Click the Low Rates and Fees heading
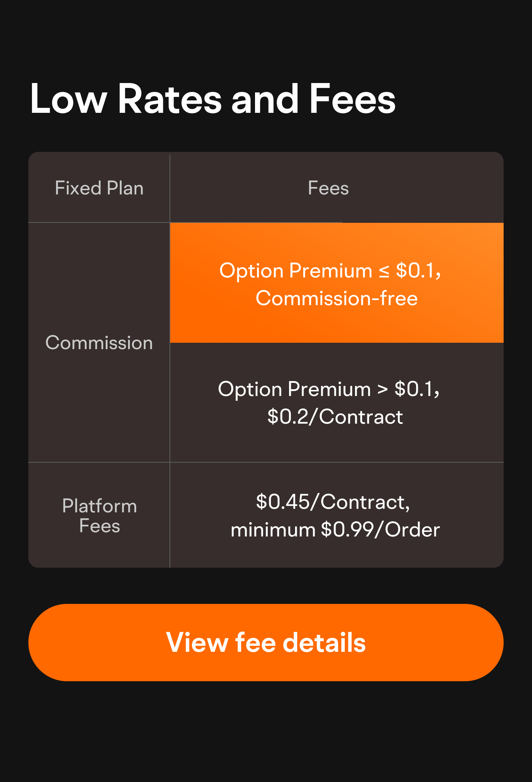Image resolution: width=532 pixels, height=782 pixels. 213,99
